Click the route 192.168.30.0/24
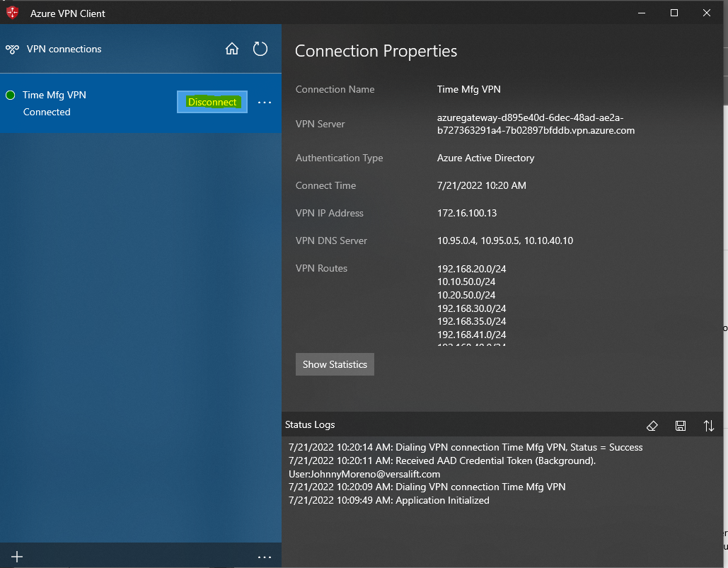 point(472,308)
